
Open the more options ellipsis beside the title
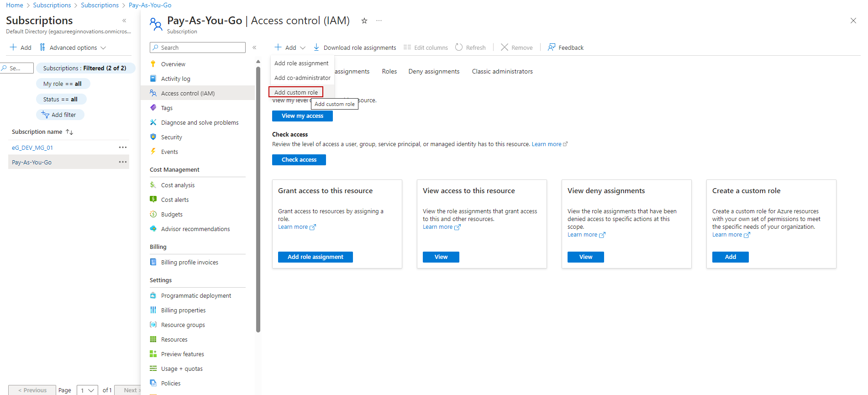379,21
